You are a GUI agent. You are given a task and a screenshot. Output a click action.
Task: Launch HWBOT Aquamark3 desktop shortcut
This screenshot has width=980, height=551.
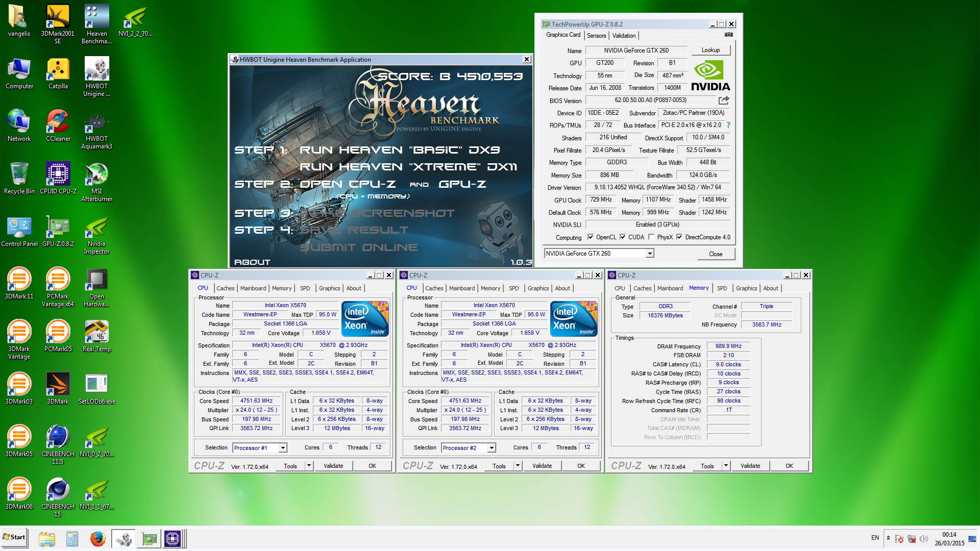[96, 130]
